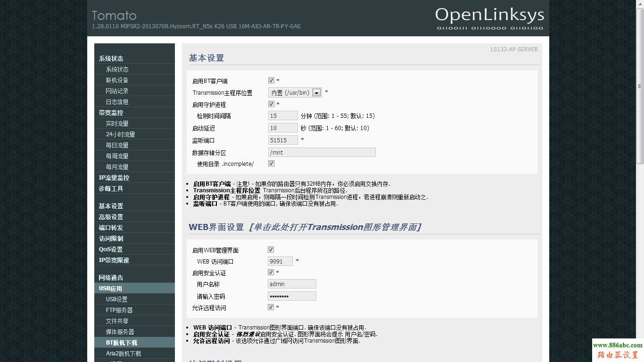
Task: Uncheck the 启用安全认证 option
Action: click(x=271, y=272)
